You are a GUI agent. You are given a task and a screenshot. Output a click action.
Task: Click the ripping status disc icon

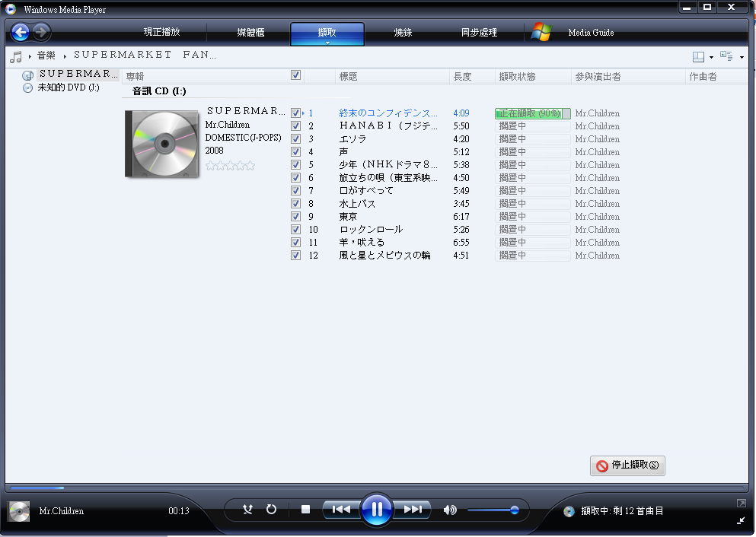[569, 511]
